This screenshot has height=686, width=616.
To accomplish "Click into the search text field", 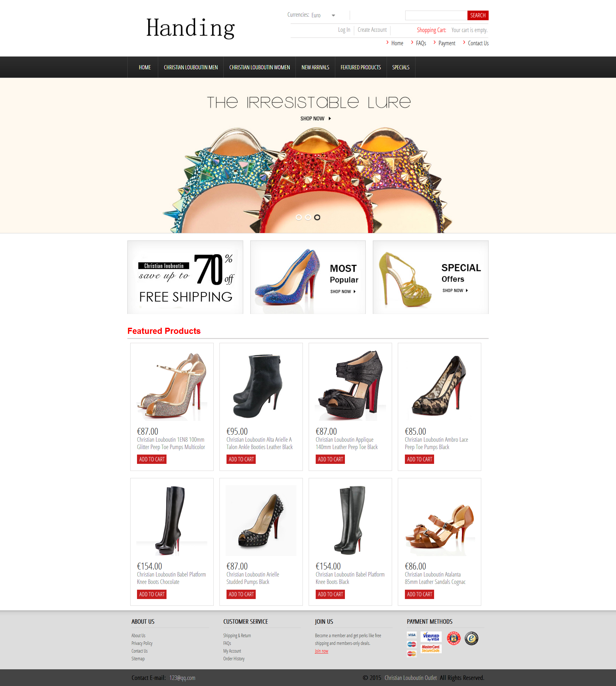I will tap(436, 15).
